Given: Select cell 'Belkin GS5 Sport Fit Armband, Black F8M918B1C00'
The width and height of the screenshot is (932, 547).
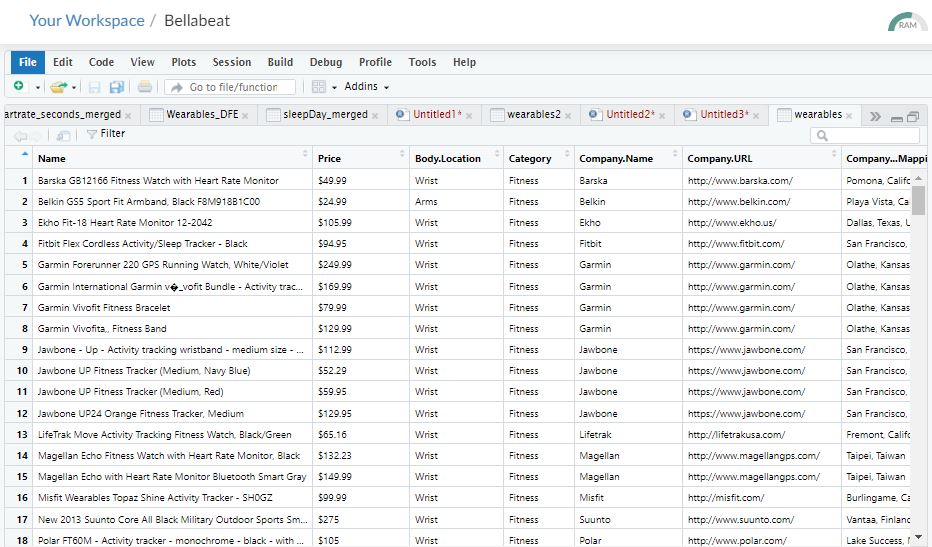Looking at the screenshot, I should click(x=172, y=202).
